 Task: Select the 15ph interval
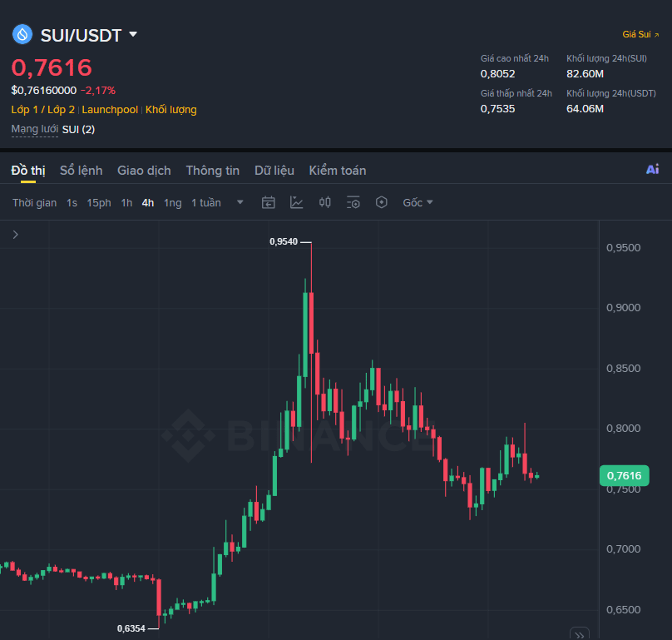tap(99, 203)
